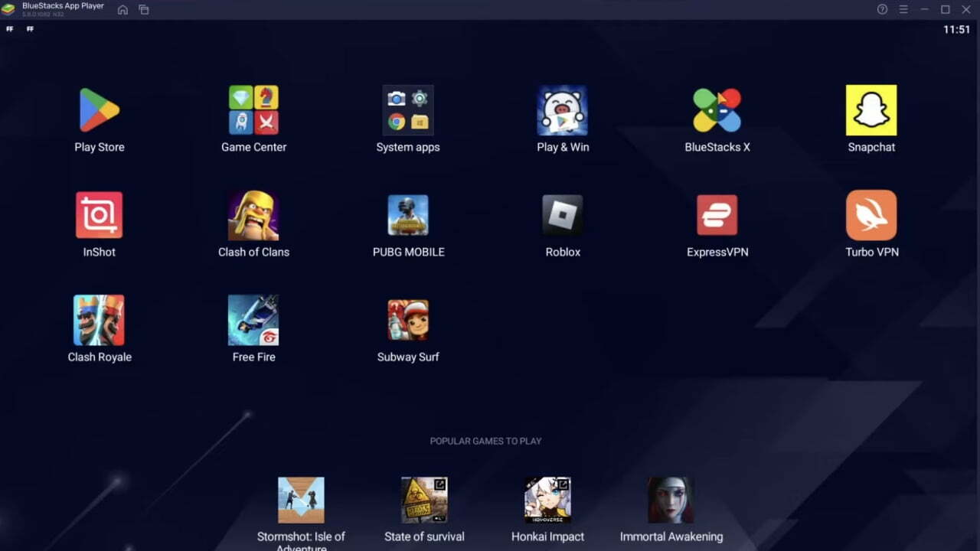Open Snapchat app
The height and width of the screenshot is (551, 980).
tap(871, 110)
